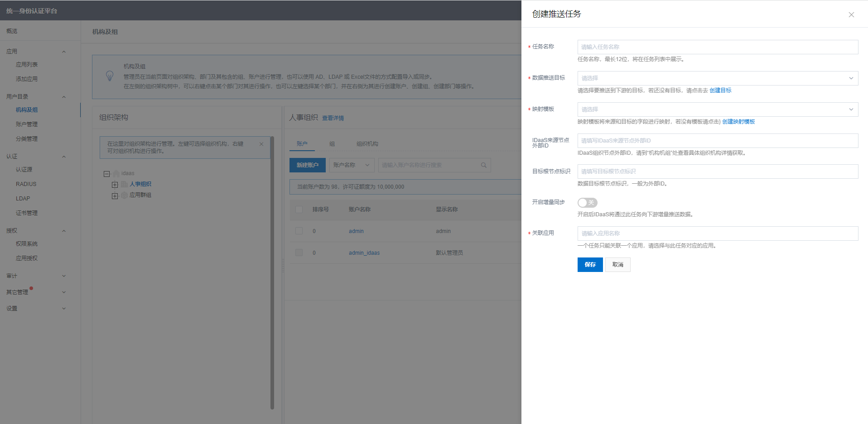
Task: Follow the 创建映射模板 link
Action: (x=738, y=122)
